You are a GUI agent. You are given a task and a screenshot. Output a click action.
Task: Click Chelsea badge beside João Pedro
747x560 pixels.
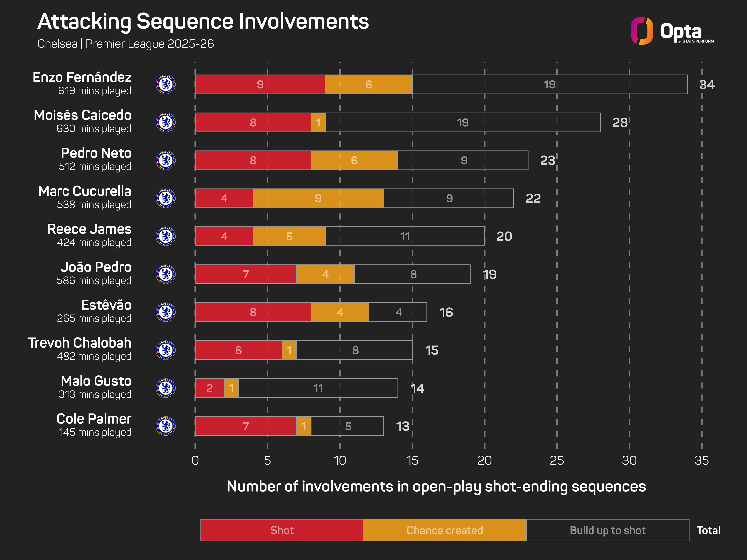tap(165, 274)
